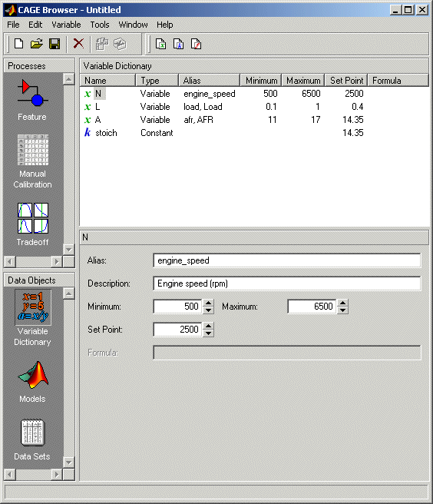Select variable A row in the dictionary
Image resolution: width=433 pixels, height=504 pixels.
pyautogui.click(x=254, y=120)
